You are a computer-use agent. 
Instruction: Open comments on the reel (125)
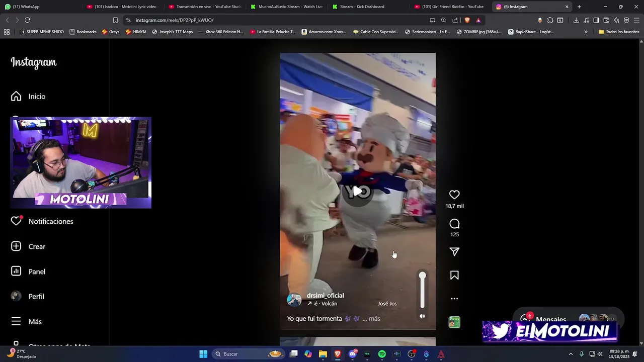coord(454,224)
